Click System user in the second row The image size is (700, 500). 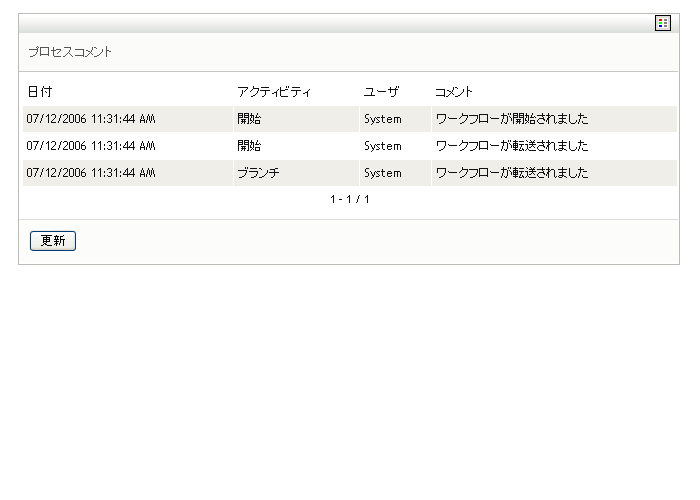[382, 146]
